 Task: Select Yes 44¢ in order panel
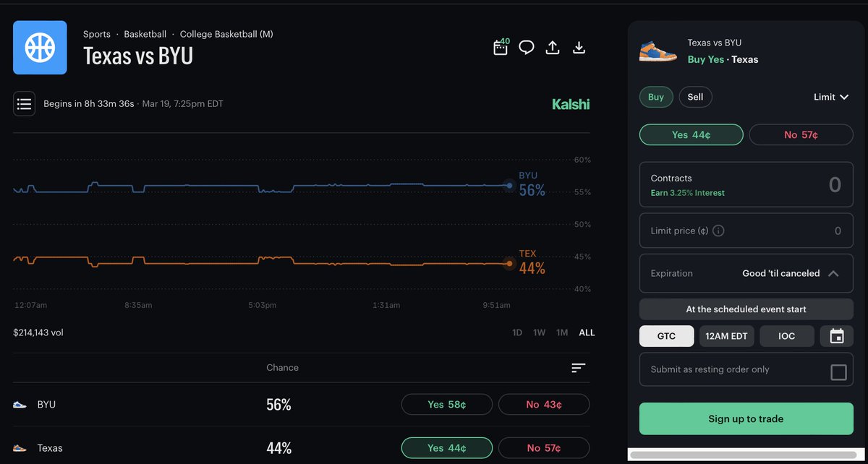[x=692, y=135]
